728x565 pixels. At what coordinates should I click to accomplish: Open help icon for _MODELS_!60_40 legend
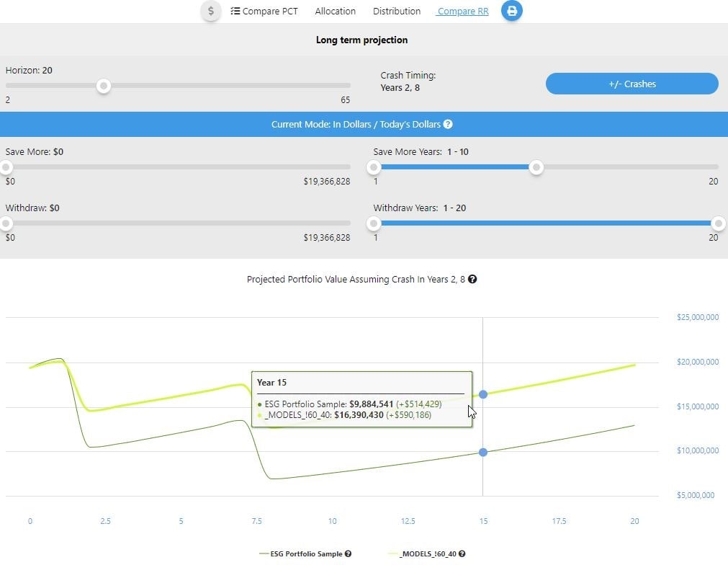[x=462, y=553]
